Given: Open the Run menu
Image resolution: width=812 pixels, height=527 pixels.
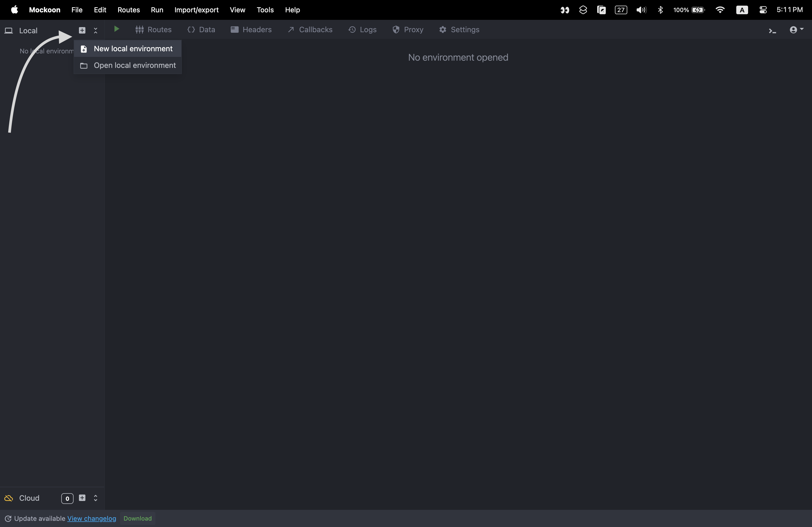Looking at the screenshot, I should [x=157, y=10].
